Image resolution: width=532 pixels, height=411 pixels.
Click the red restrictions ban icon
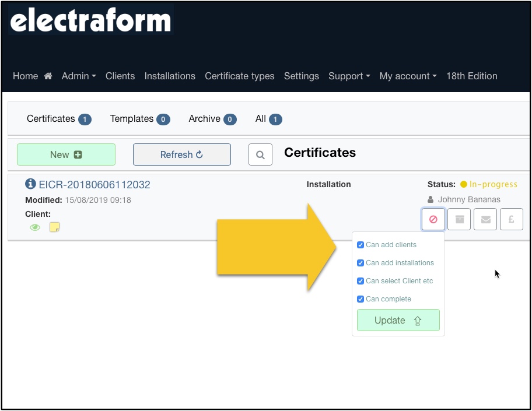[x=433, y=219]
